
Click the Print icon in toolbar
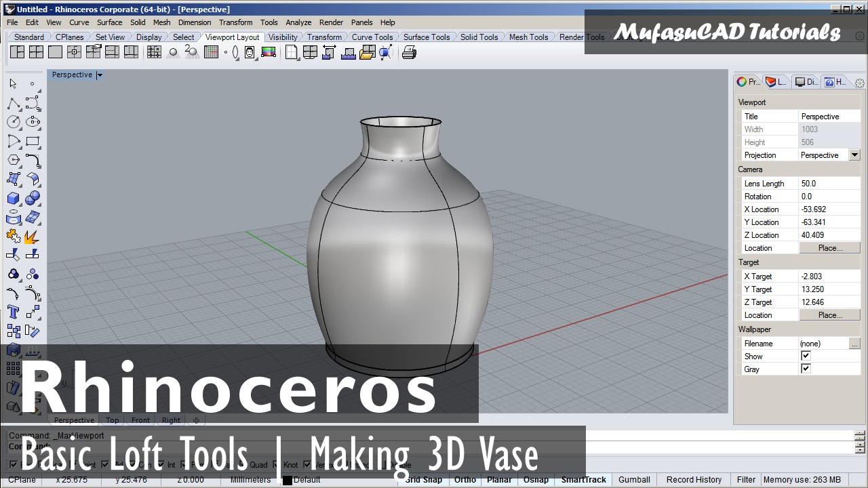(x=409, y=52)
